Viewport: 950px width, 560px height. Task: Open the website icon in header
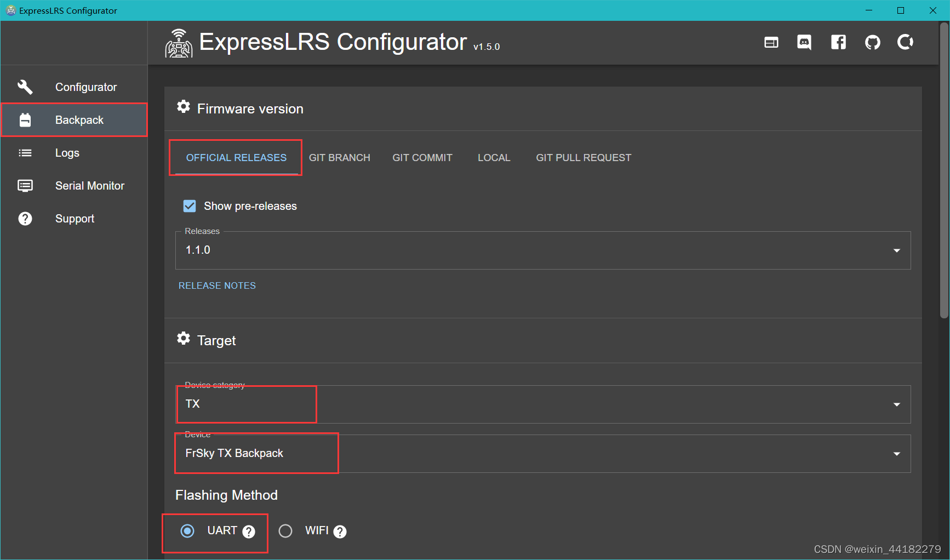[771, 42]
